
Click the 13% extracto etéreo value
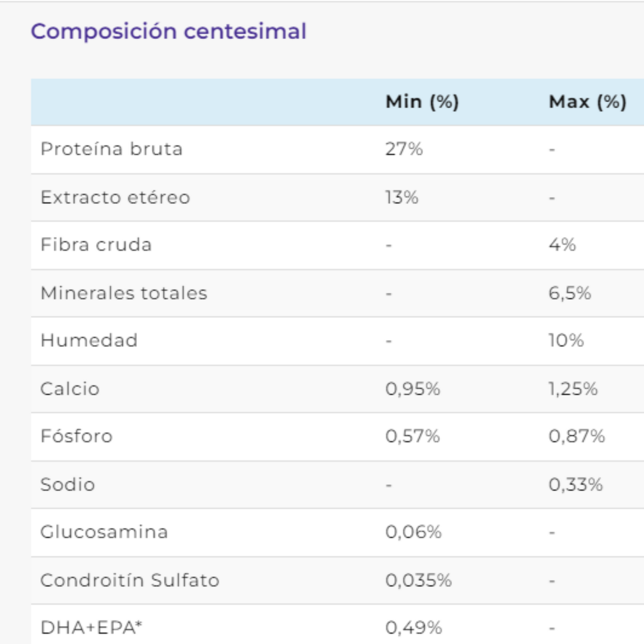(402, 197)
